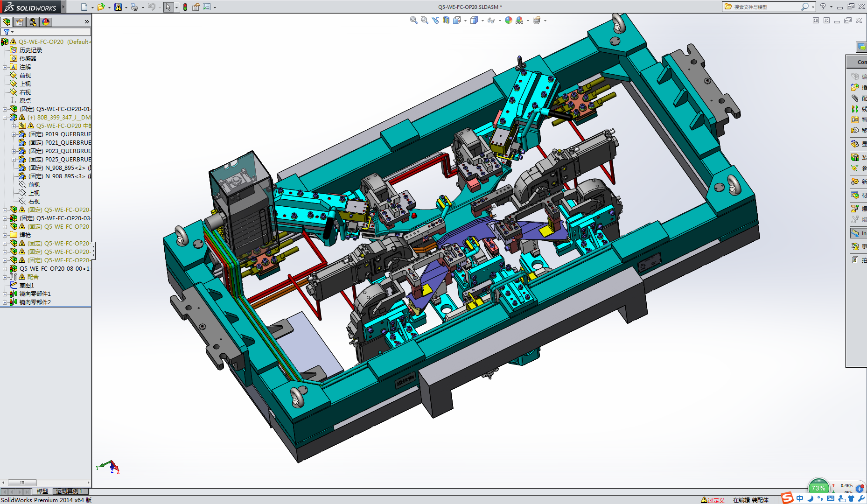This screenshot has width=867, height=504.
Task: Click the Hide/Show Items glasses icon
Action: 491,20
